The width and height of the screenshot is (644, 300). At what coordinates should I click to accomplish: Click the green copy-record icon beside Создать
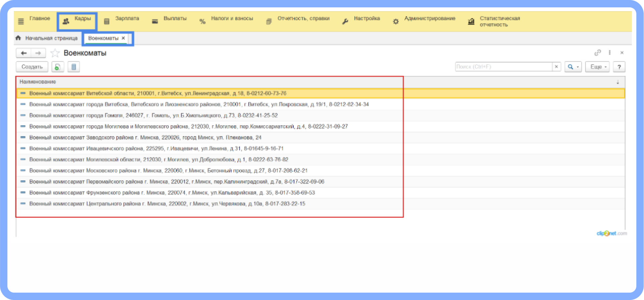58,67
